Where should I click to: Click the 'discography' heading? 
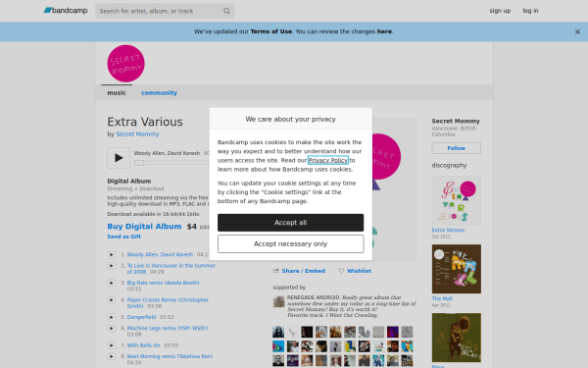point(449,165)
